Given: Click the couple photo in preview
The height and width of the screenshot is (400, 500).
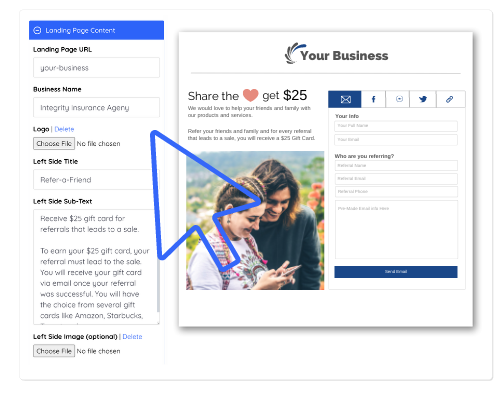Looking at the screenshot, I should (255, 220).
